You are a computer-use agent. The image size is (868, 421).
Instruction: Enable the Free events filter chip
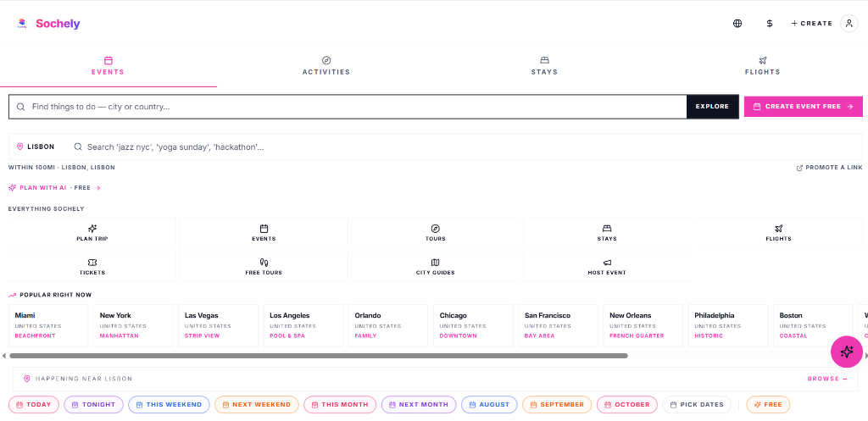tap(768, 404)
